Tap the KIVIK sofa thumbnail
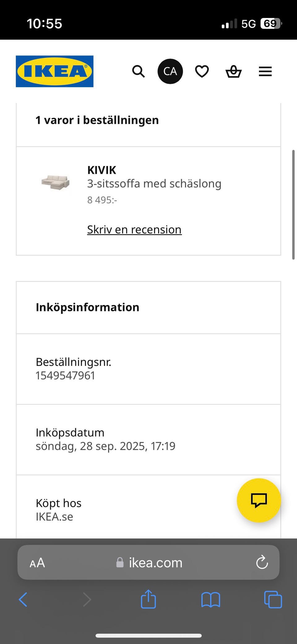Image resolution: width=297 pixels, height=644 pixels. (56, 182)
